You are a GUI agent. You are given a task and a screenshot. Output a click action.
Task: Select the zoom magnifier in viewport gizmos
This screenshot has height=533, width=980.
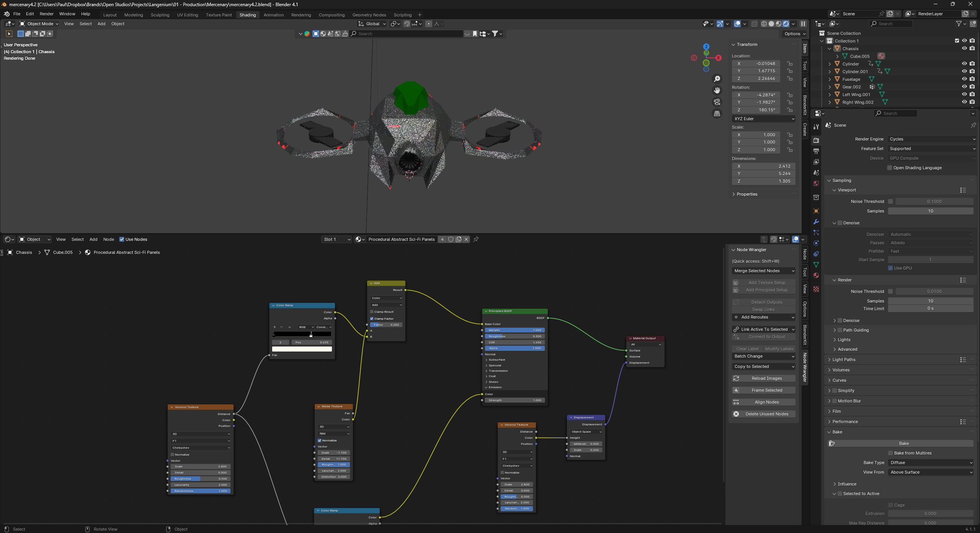[x=717, y=78]
